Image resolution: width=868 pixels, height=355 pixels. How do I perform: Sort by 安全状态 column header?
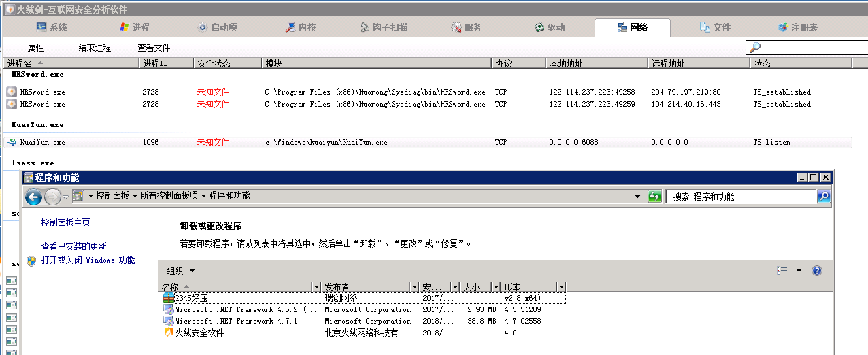[x=228, y=63]
